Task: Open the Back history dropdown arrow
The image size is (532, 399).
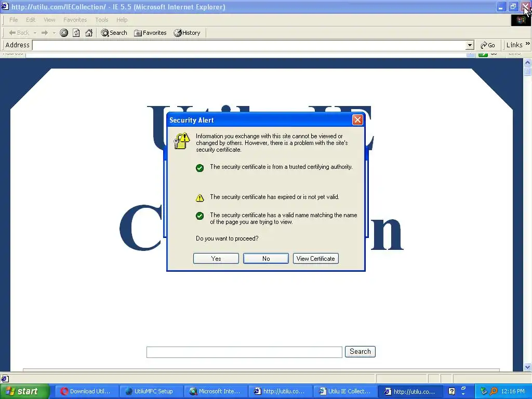Action: point(35,33)
